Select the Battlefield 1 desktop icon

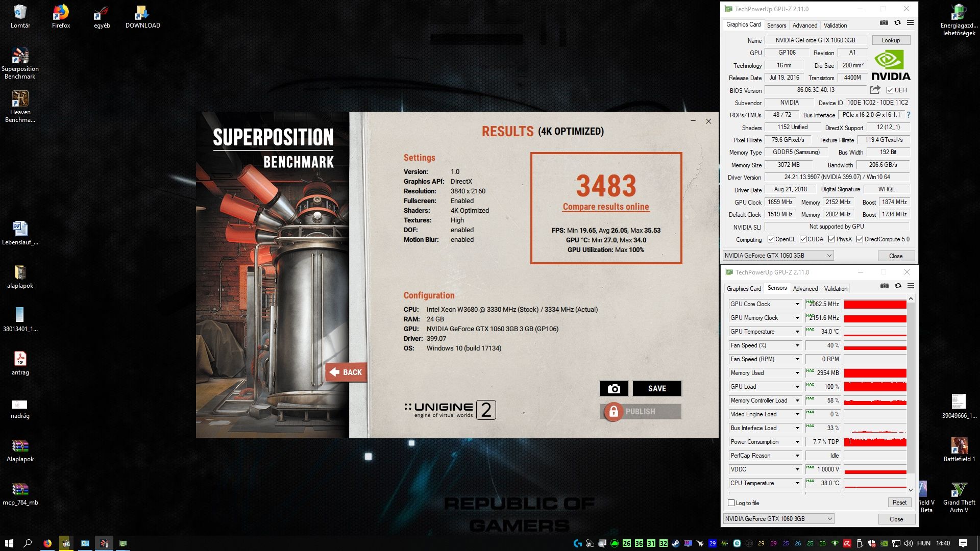[x=959, y=449]
